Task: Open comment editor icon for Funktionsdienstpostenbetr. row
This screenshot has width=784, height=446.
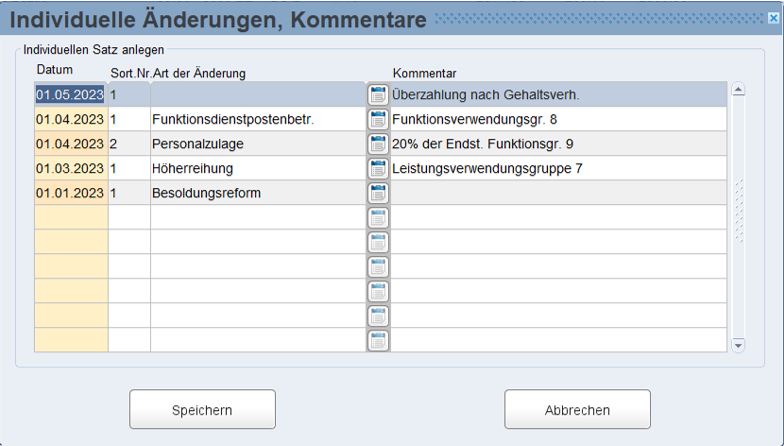Action: pyautogui.click(x=378, y=120)
